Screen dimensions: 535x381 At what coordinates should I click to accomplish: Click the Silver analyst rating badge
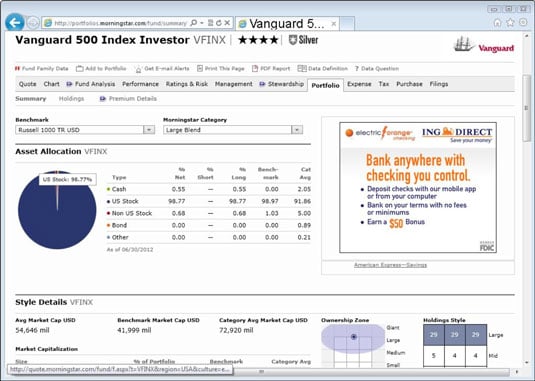303,40
